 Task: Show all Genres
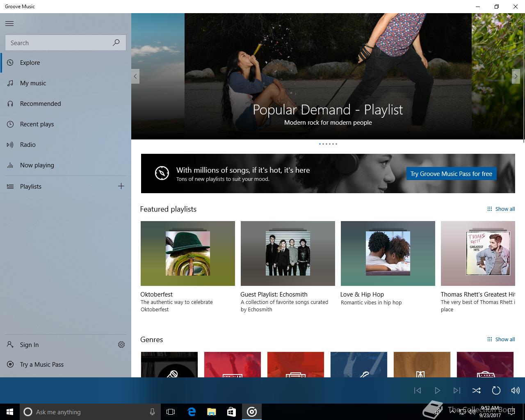click(x=501, y=340)
